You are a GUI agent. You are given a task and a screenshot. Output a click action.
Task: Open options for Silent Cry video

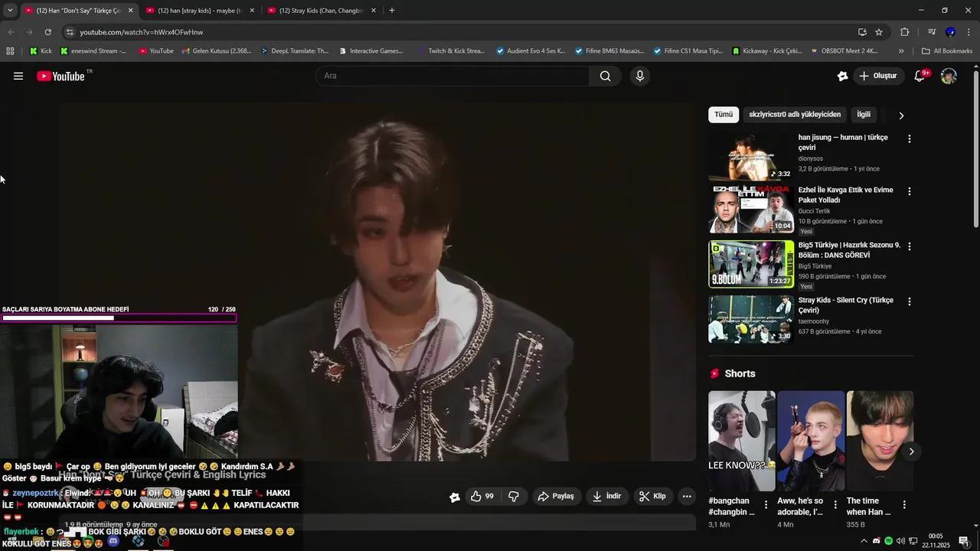(909, 302)
